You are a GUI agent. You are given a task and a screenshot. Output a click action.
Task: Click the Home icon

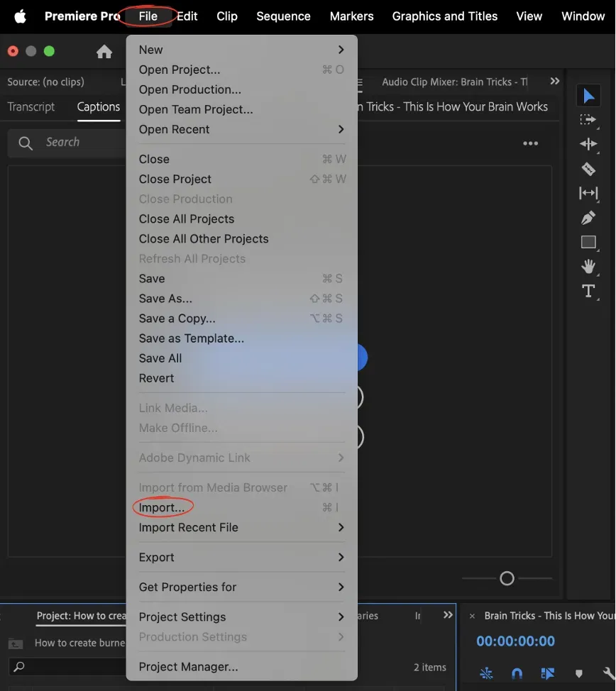104,52
